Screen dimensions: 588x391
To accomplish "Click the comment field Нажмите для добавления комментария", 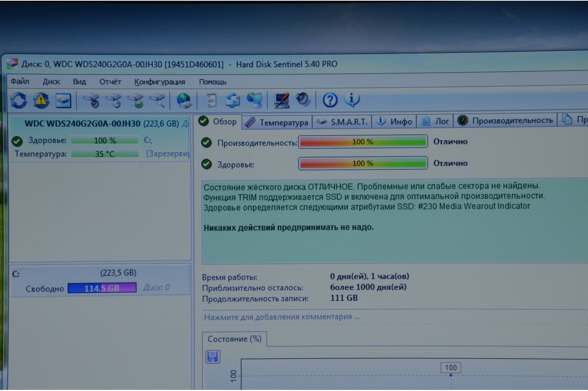I will click(395, 317).
